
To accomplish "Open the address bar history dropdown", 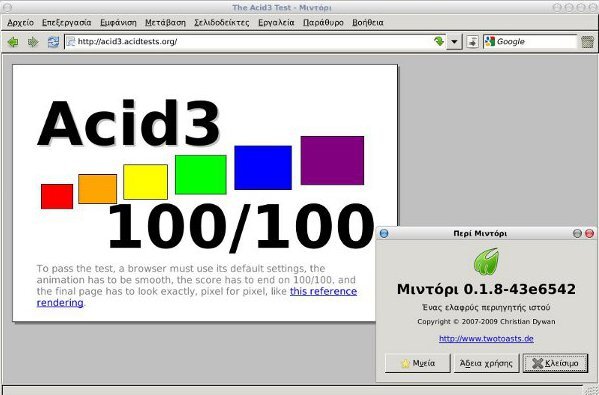I will [x=454, y=42].
